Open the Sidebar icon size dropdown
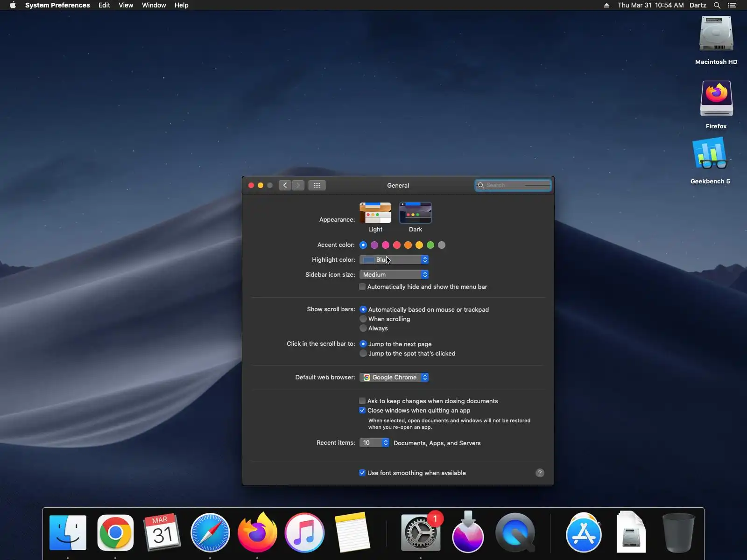Image resolution: width=747 pixels, height=560 pixels. click(394, 274)
